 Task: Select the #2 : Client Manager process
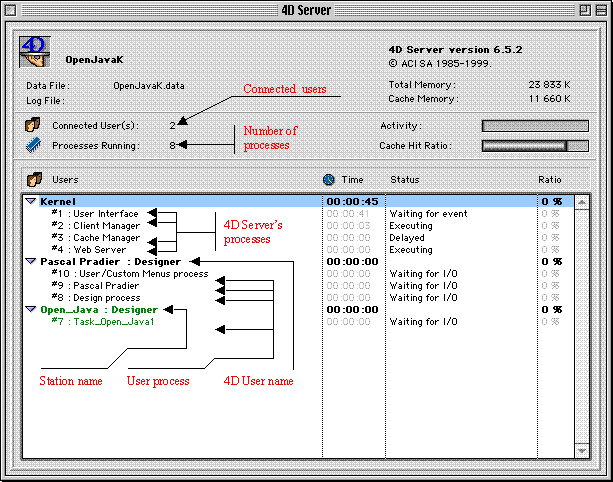98,226
